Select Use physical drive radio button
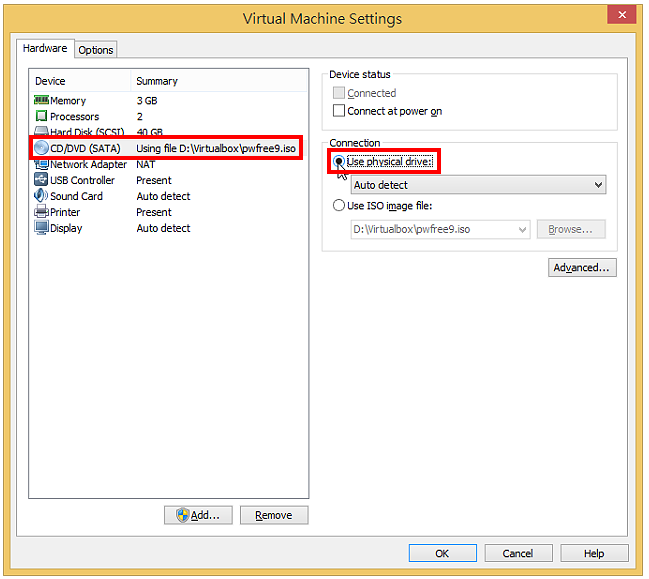649x579 pixels. pos(340,162)
